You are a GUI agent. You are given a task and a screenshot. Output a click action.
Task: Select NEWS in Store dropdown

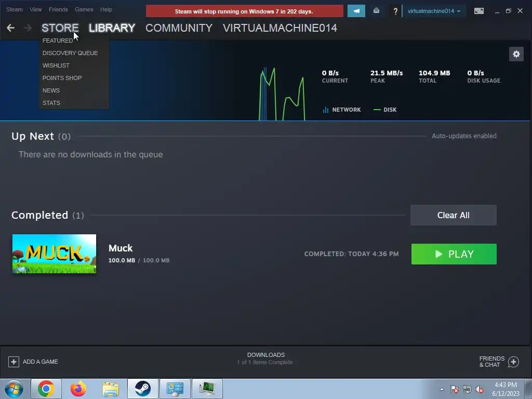[x=51, y=90]
